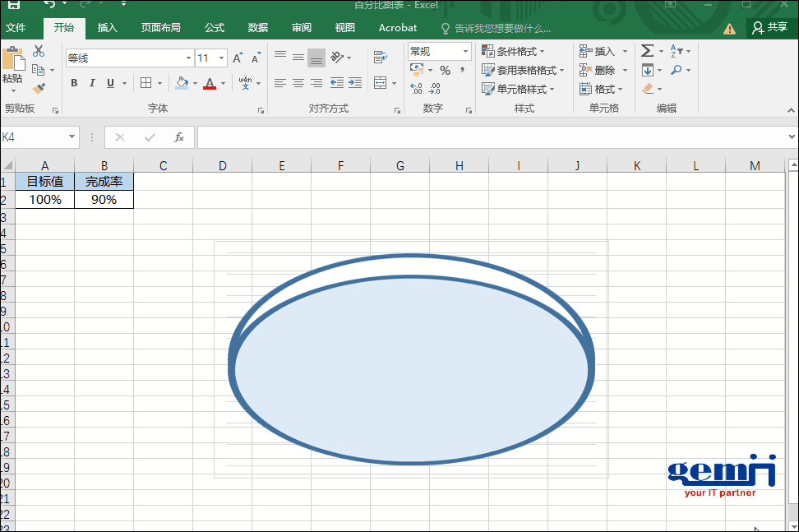Increase decimal places
799x532 pixels.
tap(416, 89)
